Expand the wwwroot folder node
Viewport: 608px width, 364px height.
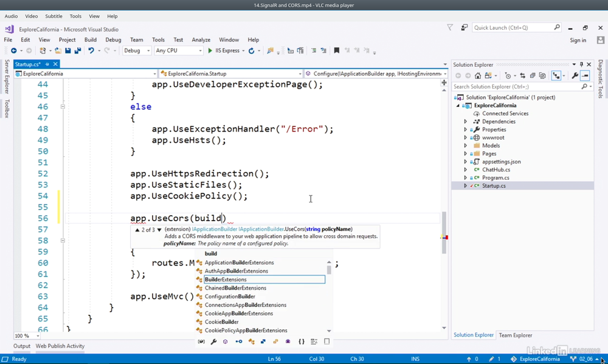click(466, 137)
